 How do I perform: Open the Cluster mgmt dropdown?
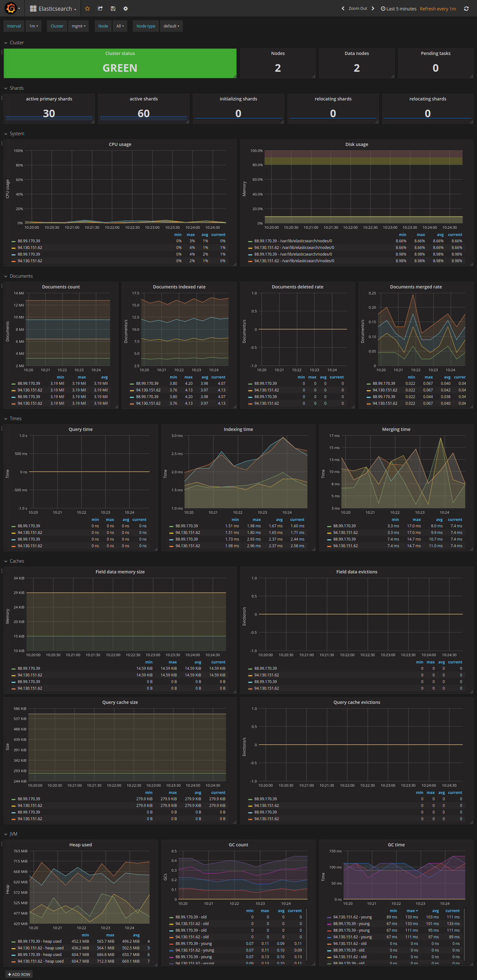(78, 26)
